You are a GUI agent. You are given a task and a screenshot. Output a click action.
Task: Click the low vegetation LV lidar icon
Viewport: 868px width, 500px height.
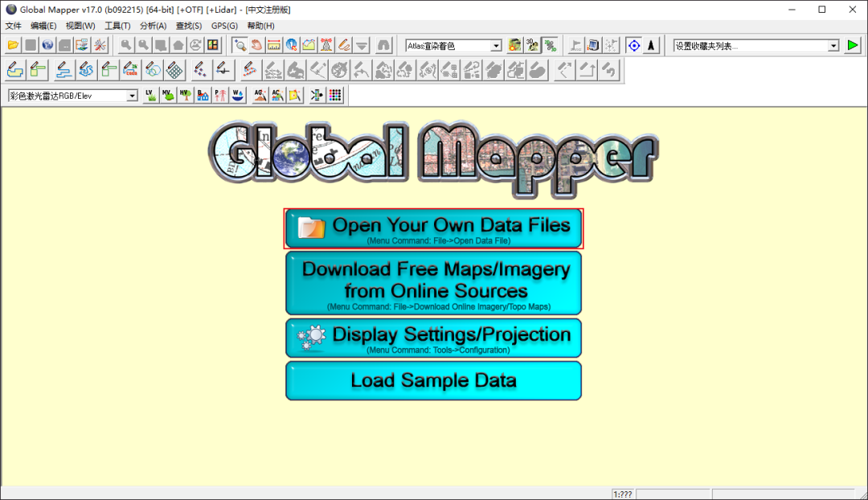coord(150,95)
